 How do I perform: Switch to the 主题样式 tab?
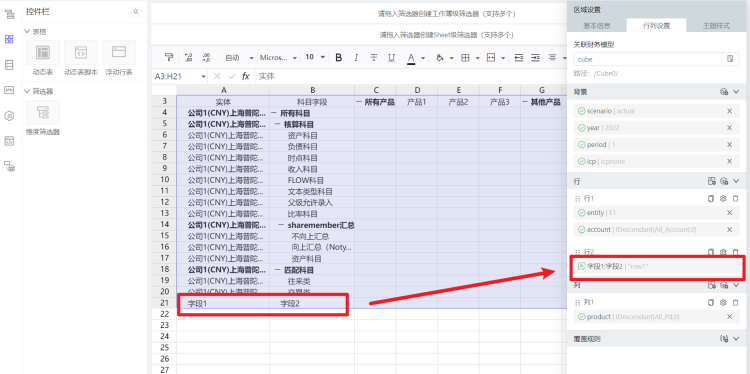coord(716,26)
